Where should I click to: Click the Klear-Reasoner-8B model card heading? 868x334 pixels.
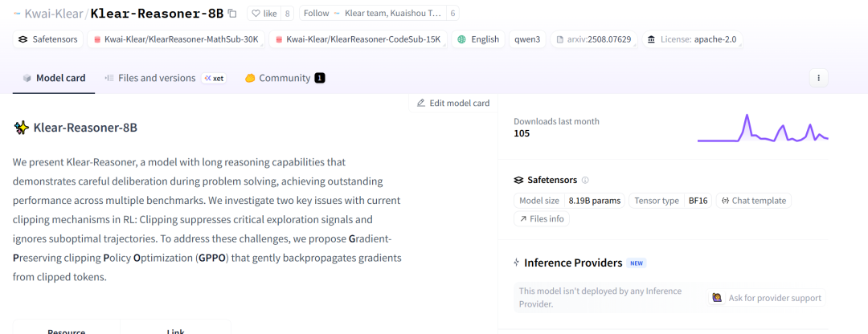point(85,128)
